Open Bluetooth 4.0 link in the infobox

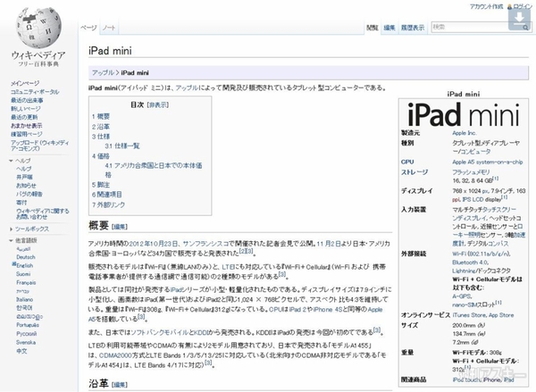(x=470, y=263)
